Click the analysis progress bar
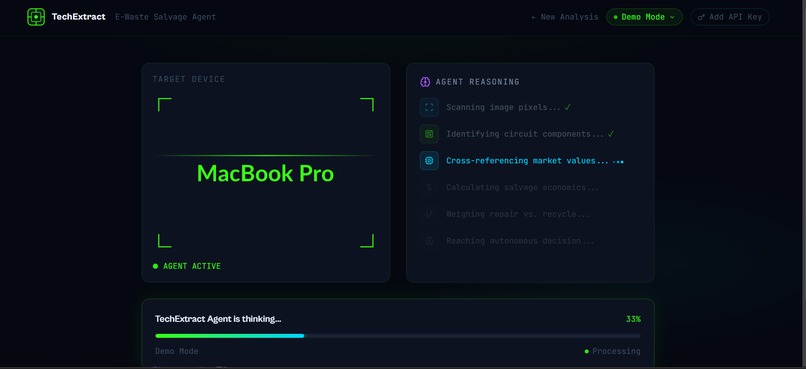The height and width of the screenshot is (369, 806). (398, 336)
